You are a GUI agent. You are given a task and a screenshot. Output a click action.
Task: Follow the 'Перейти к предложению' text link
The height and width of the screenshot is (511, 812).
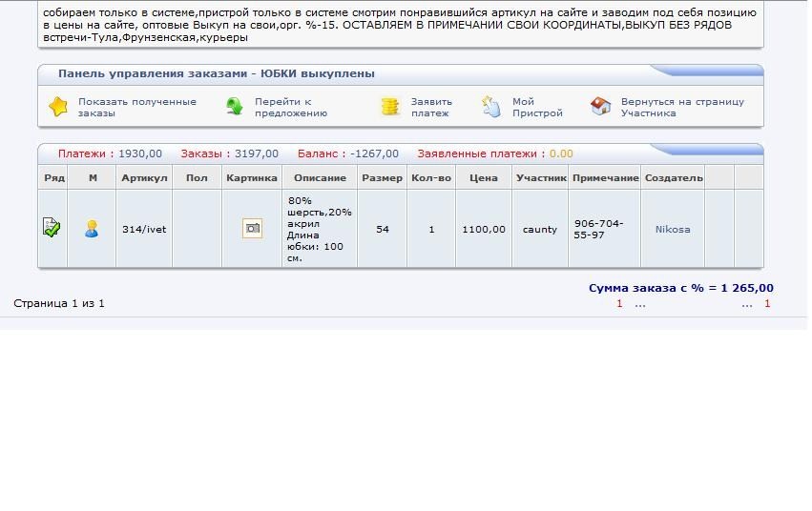[290, 107]
